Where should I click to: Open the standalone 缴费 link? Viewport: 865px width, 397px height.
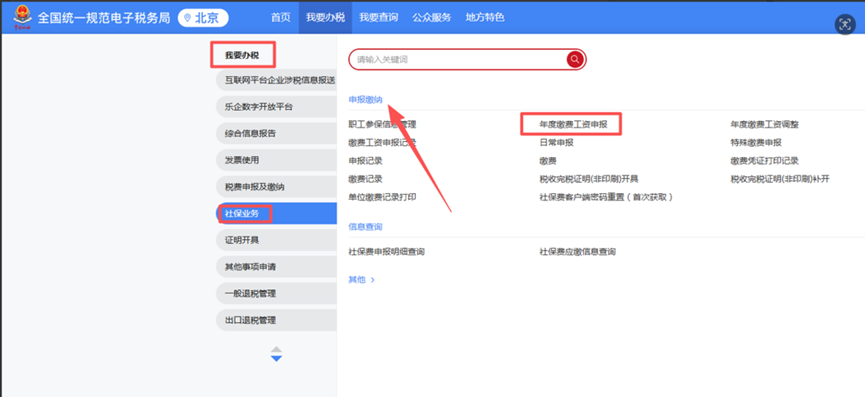548,161
